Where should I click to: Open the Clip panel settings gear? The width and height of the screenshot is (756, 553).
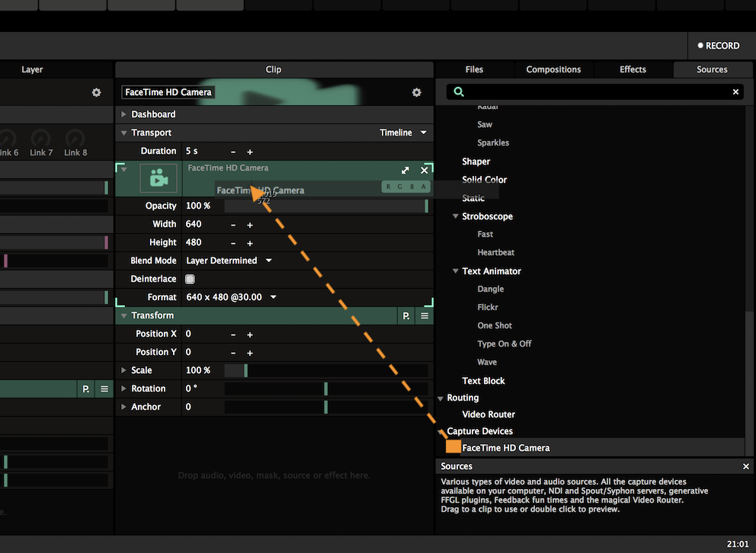(x=416, y=92)
